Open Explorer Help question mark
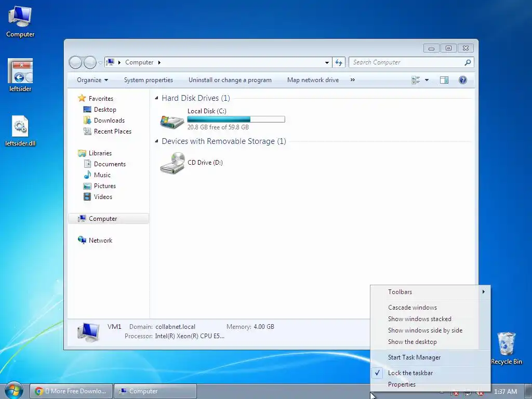The height and width of the screenshot is (399, 532). point(462,80)
